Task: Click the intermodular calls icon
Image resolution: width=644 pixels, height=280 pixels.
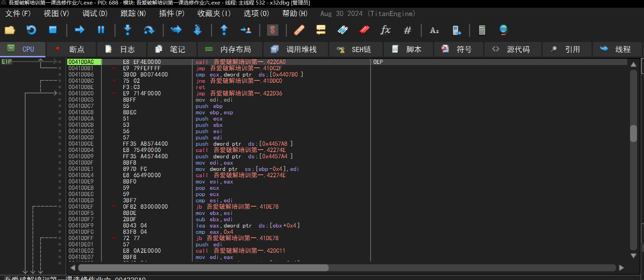Action: (x=456, y=30)
